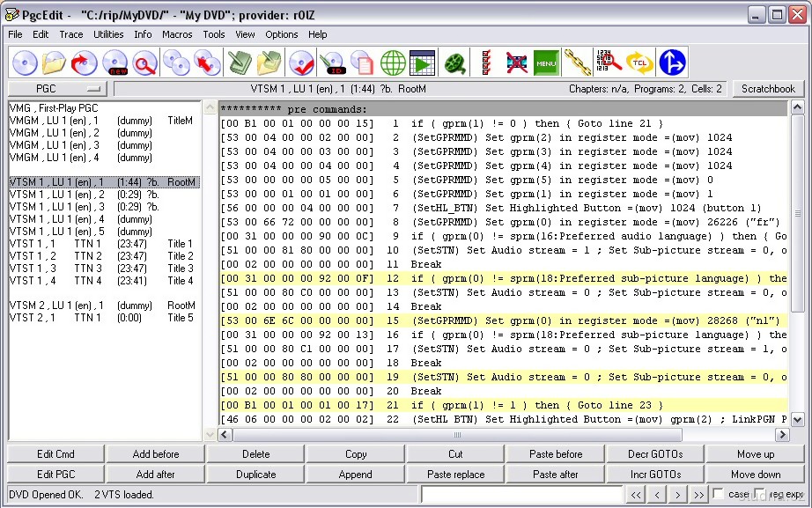Click the green MENU toolbar icon

coord(546,63)
